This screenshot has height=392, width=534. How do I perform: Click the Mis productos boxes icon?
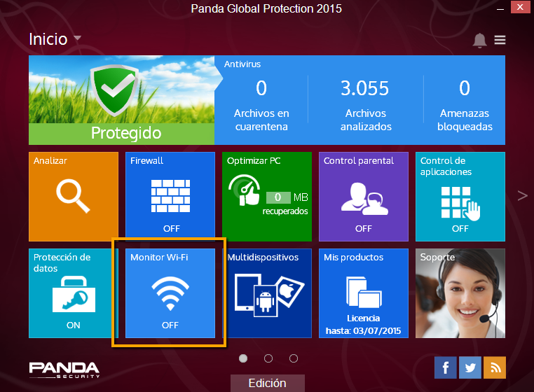(x=364, y=292)
